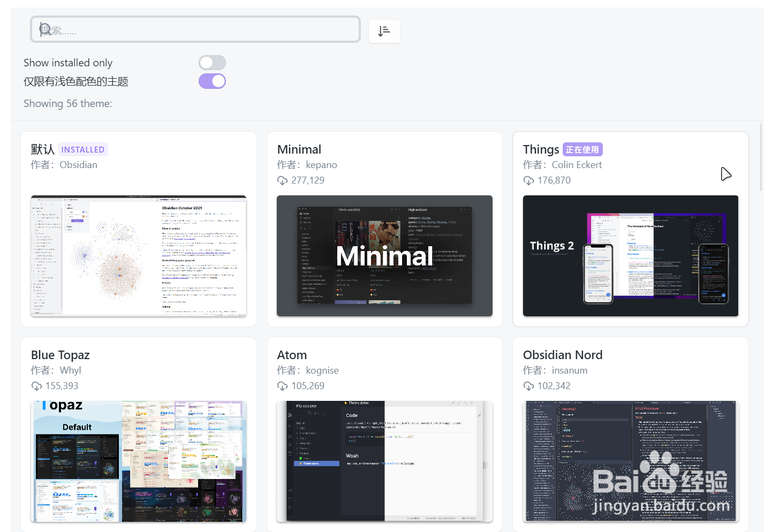Click the theme search input field
Screen dimensions: 772x532
(x=195, y=29)
